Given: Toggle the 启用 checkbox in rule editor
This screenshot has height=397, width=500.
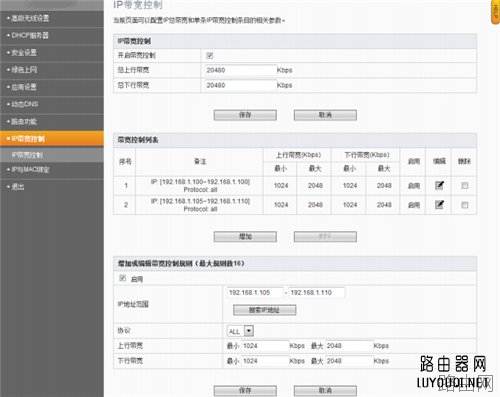Looking at the screenshot, I should coord(123,278).
